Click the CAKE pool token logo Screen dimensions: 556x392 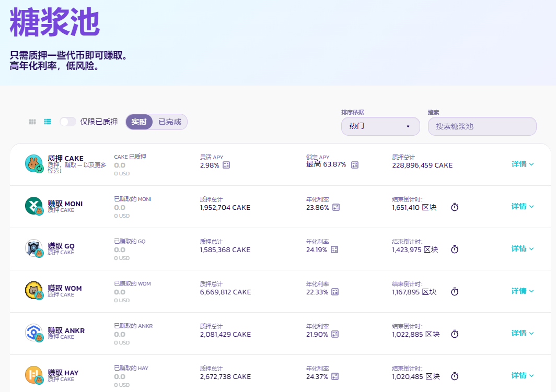34,163
